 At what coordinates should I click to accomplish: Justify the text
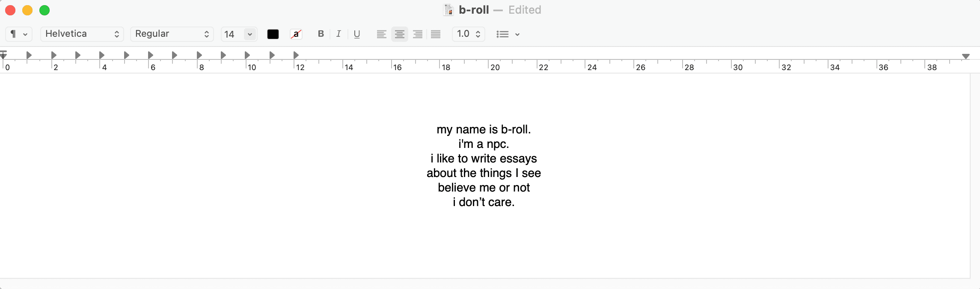point(436,34)
